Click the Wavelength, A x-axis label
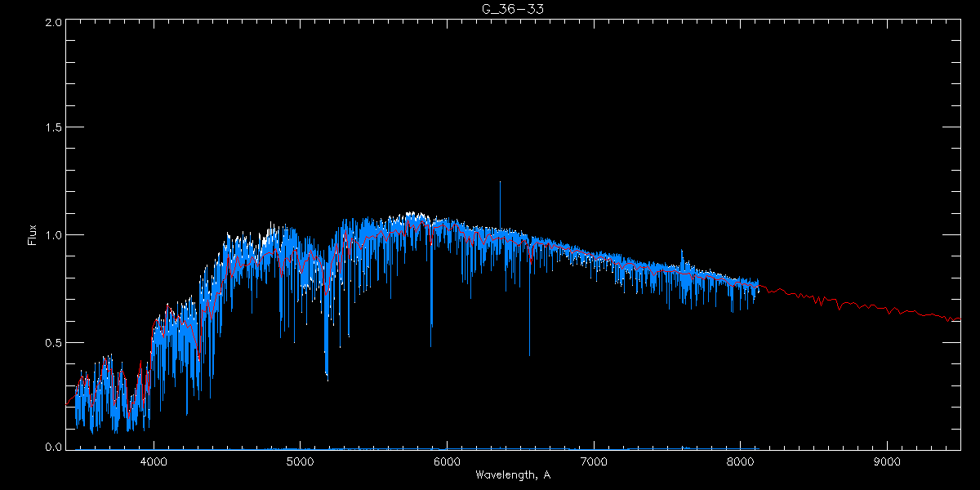 [x=513, y=474]
